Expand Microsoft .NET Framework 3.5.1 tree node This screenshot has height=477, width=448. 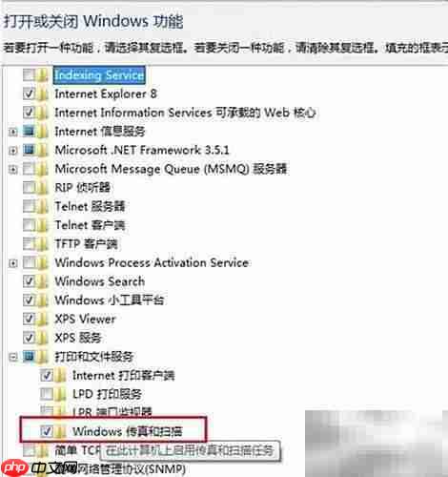click(x=13, y=151)
